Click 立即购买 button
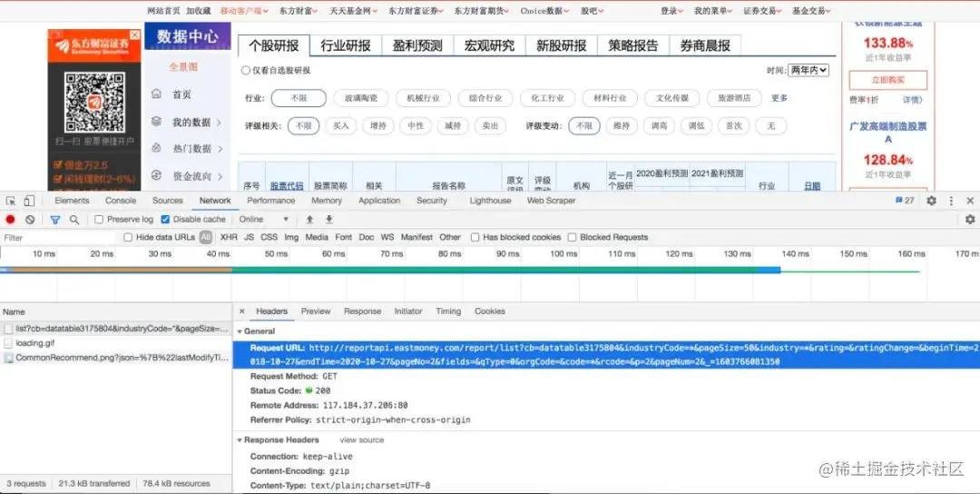 pos(888,80)
